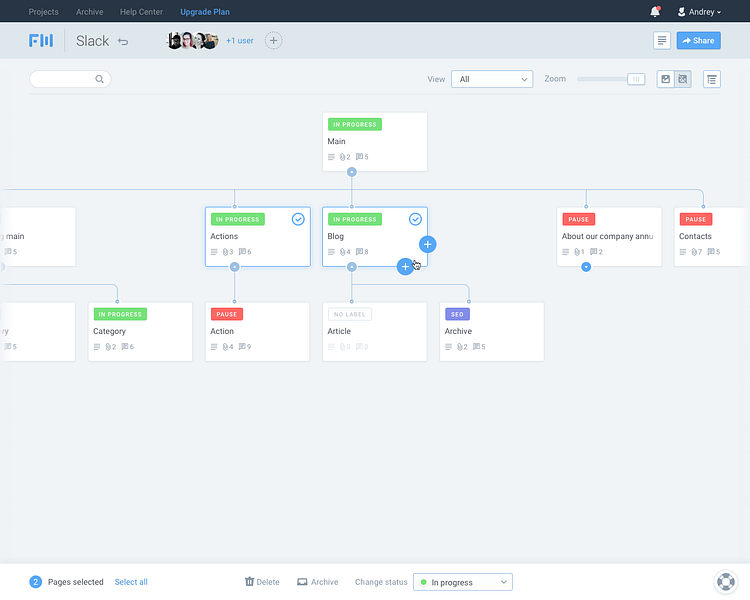This screenshot has height=600, width=750.
Task: Click the comments icon on the Category card
Action: click(x=125, y=346)
